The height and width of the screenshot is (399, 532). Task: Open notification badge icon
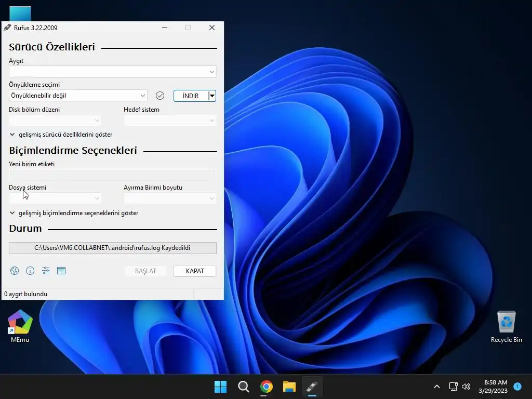[x=518, y=387]
